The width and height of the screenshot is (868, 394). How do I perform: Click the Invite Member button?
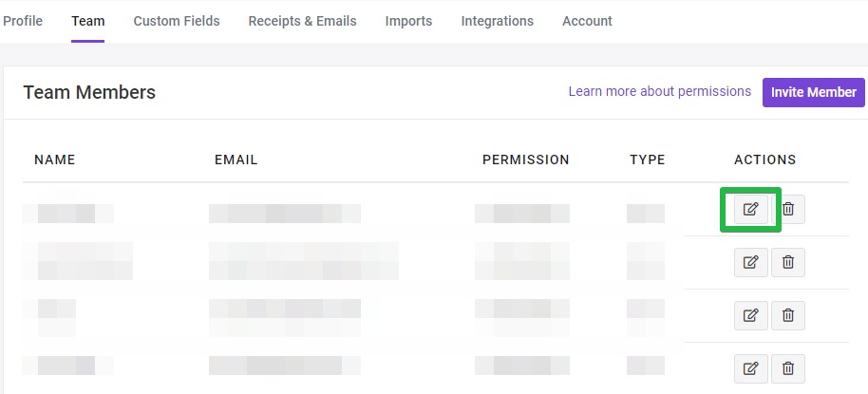(x=814, y=92)
